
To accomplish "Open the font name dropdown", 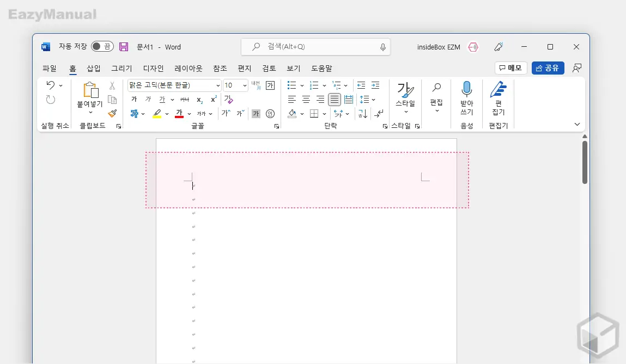I will click(x=218, y=85).
